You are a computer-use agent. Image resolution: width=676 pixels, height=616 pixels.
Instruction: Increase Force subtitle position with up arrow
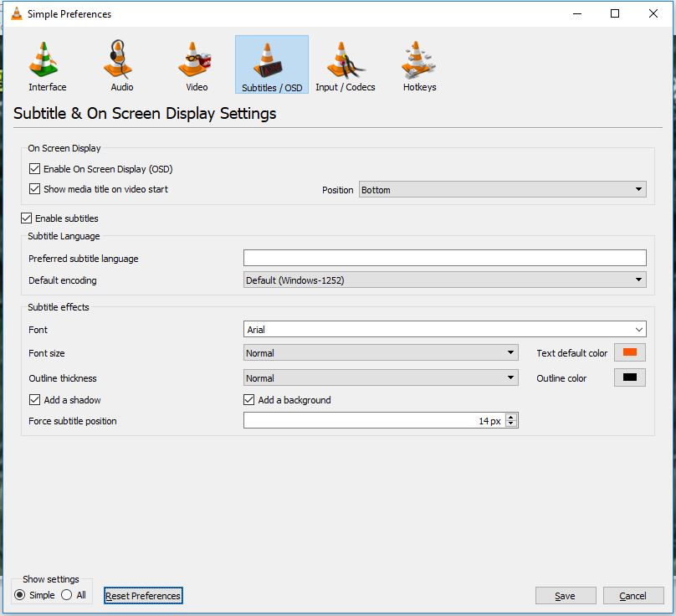(511, 417)
